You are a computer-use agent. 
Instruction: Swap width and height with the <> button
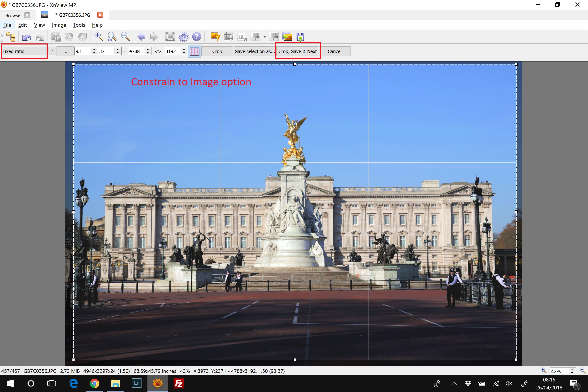(x=158, y=52)
